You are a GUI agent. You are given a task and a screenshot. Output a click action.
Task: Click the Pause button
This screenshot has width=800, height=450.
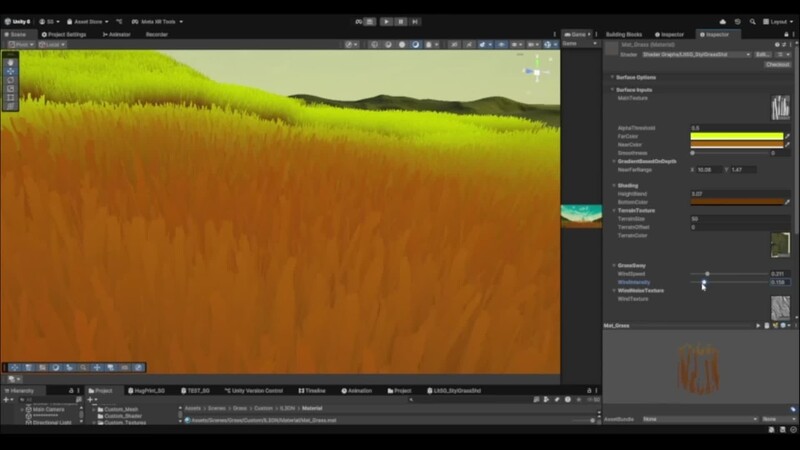click(x=401, y=21)
